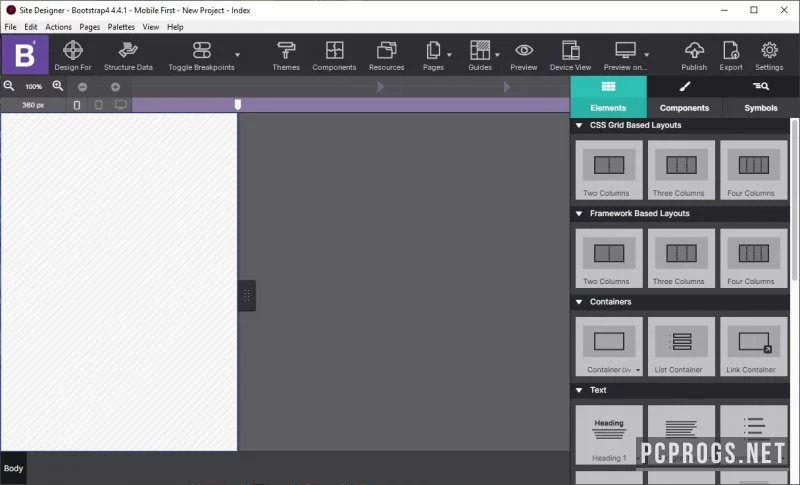The width and height of the screenshot is (800, 485).
Task: Click the breakpoint slider handle on purple bar
Action: [238, 105]
